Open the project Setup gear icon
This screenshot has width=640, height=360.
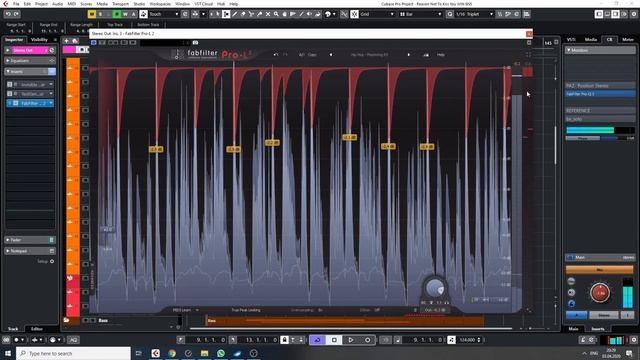point(634,14)
